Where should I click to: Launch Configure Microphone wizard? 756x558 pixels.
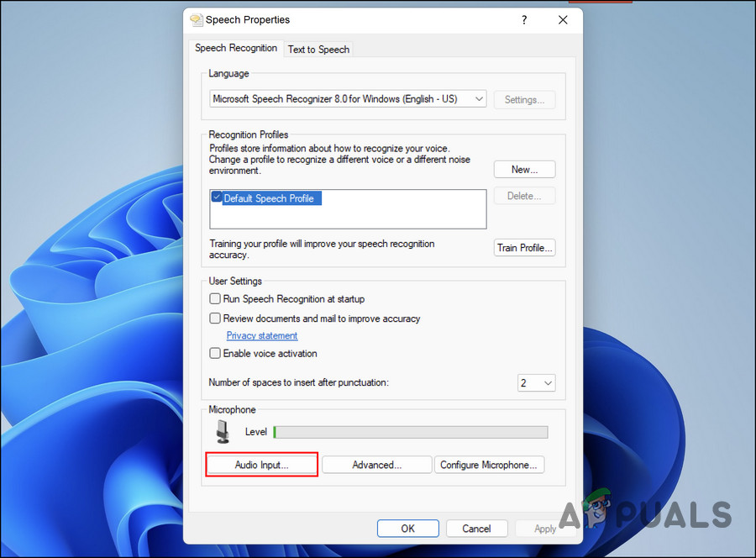(x=489, y=465)
